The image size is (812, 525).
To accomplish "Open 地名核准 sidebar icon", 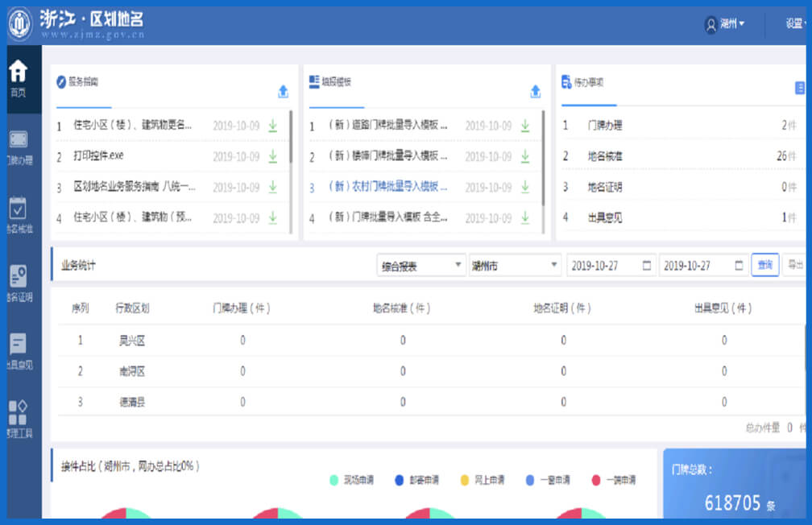I will click(x=18, y=215).
